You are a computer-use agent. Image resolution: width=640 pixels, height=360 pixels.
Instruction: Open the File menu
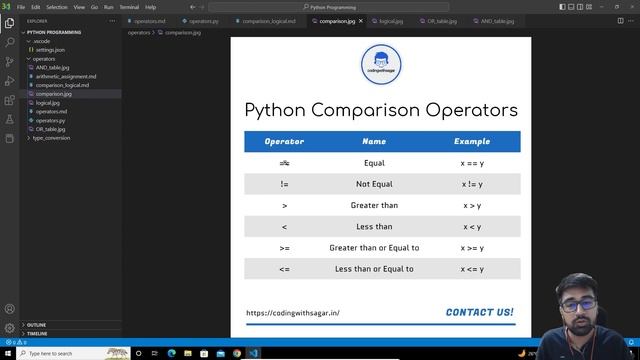click(x=21, y=7)
